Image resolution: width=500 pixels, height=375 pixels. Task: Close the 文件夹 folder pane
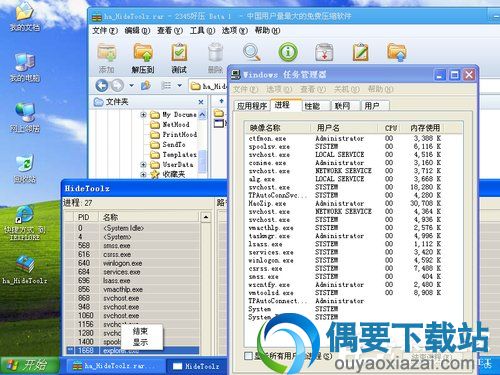tap(201, 102)
